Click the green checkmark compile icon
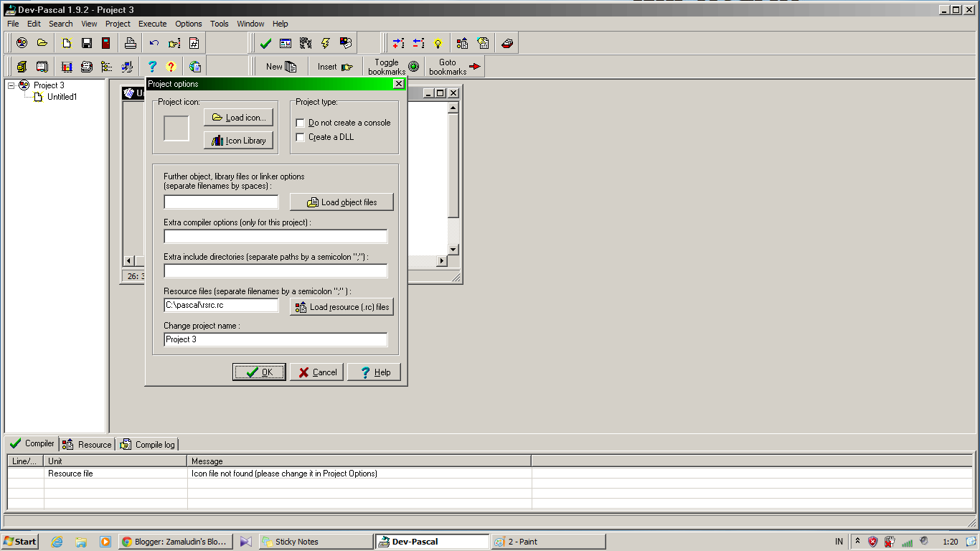Image resolution: width=980 pixels, height=551 pixels. 265,43
